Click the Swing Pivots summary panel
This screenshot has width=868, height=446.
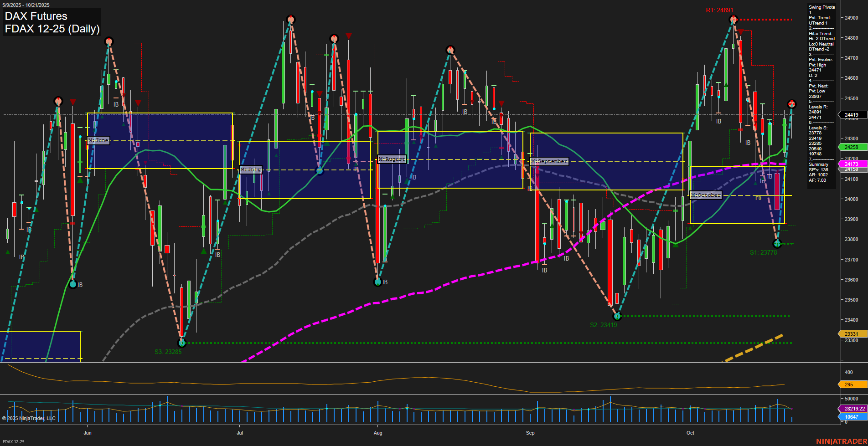point(821,91)
